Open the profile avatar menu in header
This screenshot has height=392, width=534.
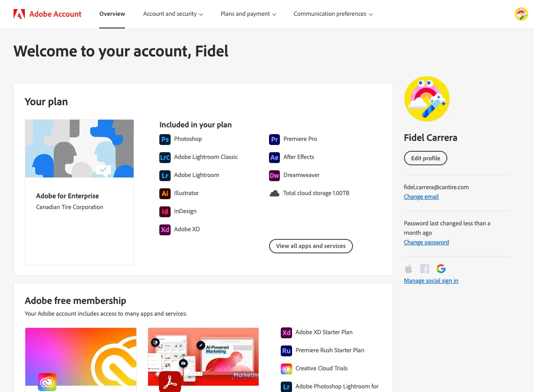(521, 14)
